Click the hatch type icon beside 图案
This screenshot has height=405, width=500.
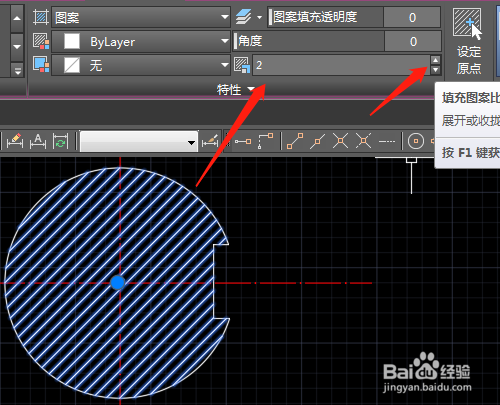click(x=41, y=17)
